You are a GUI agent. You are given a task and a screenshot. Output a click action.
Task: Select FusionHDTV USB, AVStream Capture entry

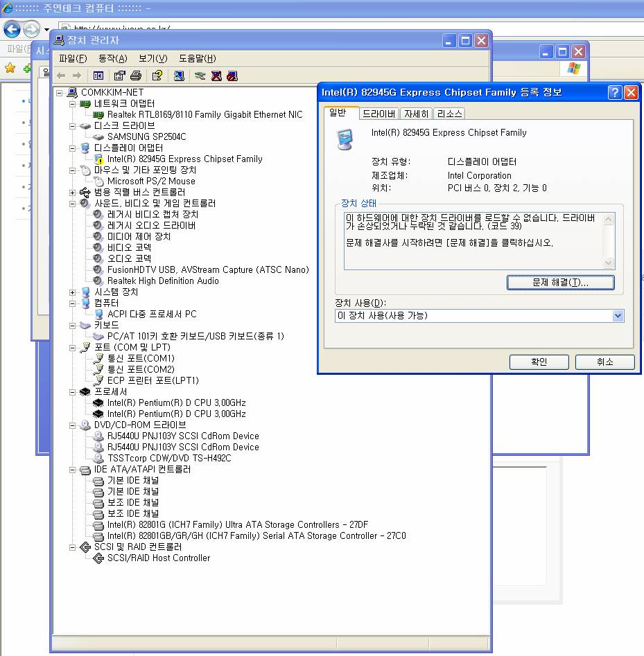tap(208, 270)
